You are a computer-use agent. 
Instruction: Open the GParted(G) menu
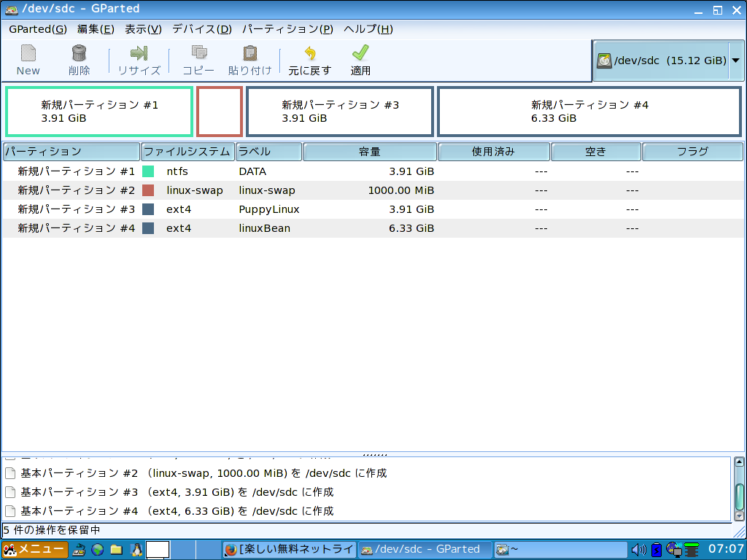tap(38, 29)
